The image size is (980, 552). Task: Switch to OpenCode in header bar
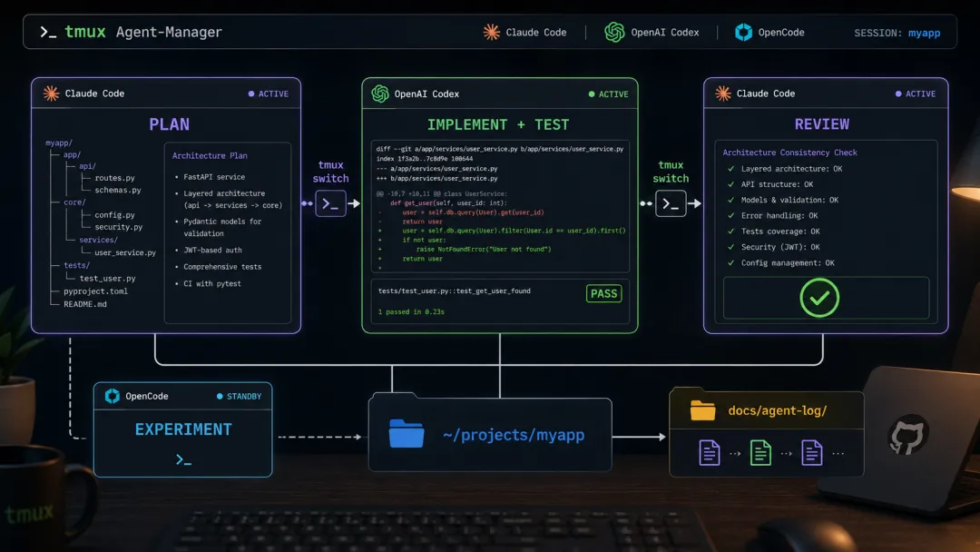[769, 32]
